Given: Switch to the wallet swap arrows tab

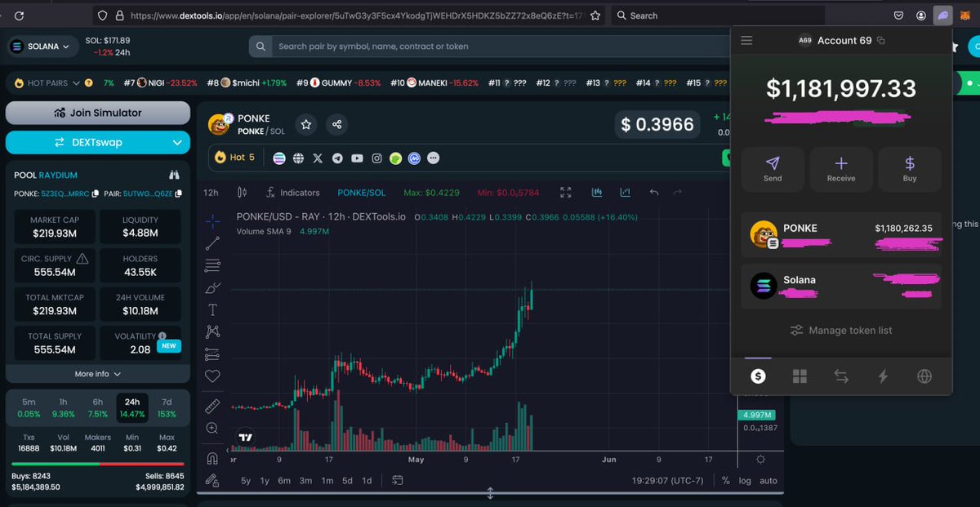Looking at the screenshot, I should 841,376.
